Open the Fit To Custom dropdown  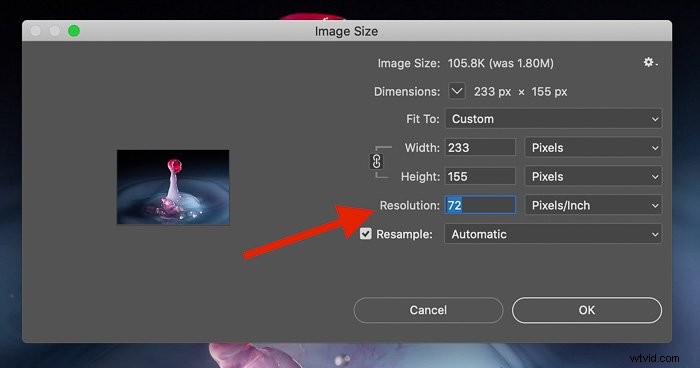click(553, 119)
